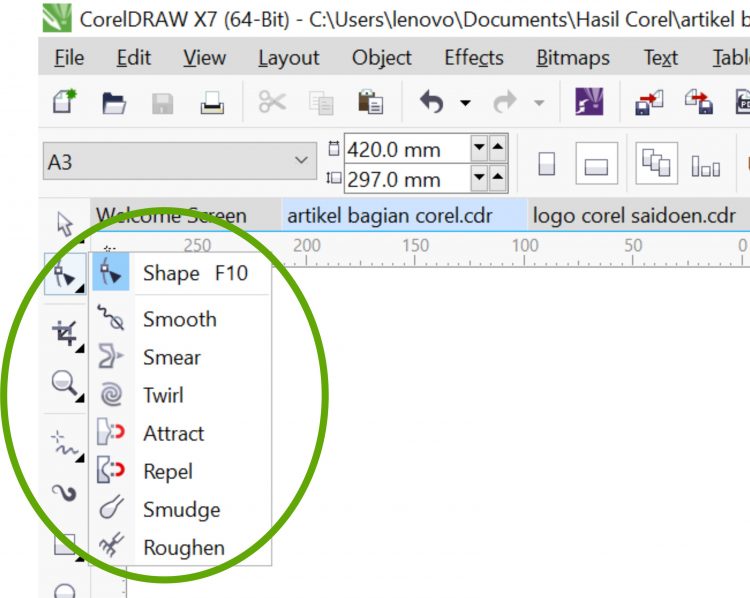Select the Freehand tool in the toolbox
This screenshot has width=750, height=598.
tap(66, 445)
